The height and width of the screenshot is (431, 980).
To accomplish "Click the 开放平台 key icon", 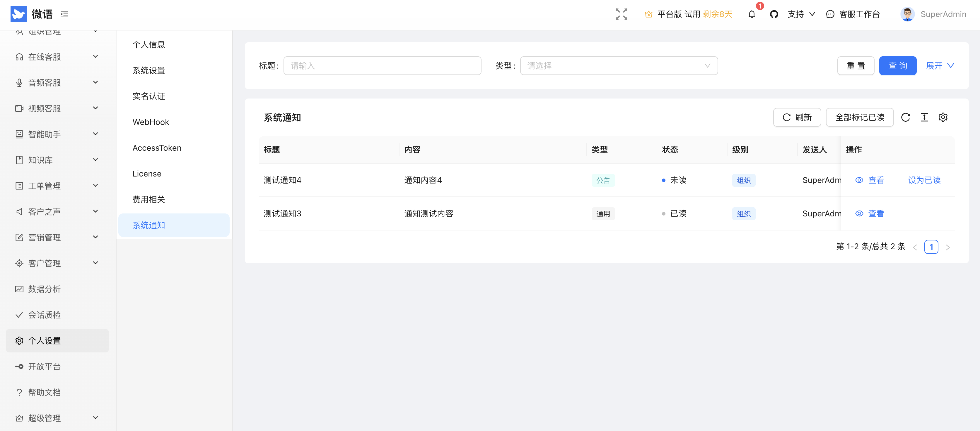I will pyautogui.click(x=19, y=366).
